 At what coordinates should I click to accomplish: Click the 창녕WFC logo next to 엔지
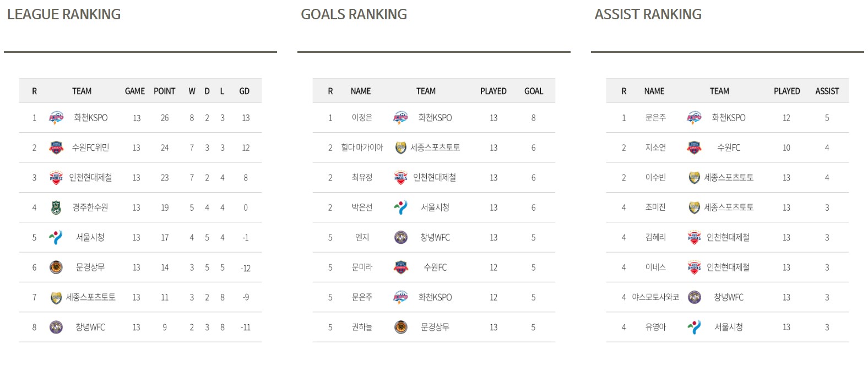coord(401,238)
